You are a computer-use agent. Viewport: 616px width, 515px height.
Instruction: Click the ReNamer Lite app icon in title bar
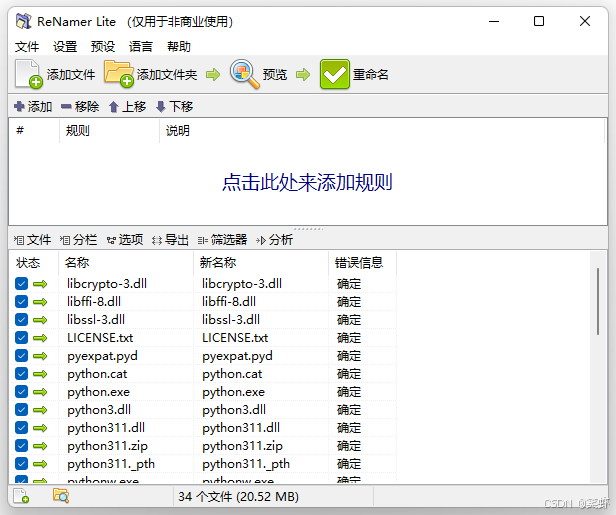(24, 21)
